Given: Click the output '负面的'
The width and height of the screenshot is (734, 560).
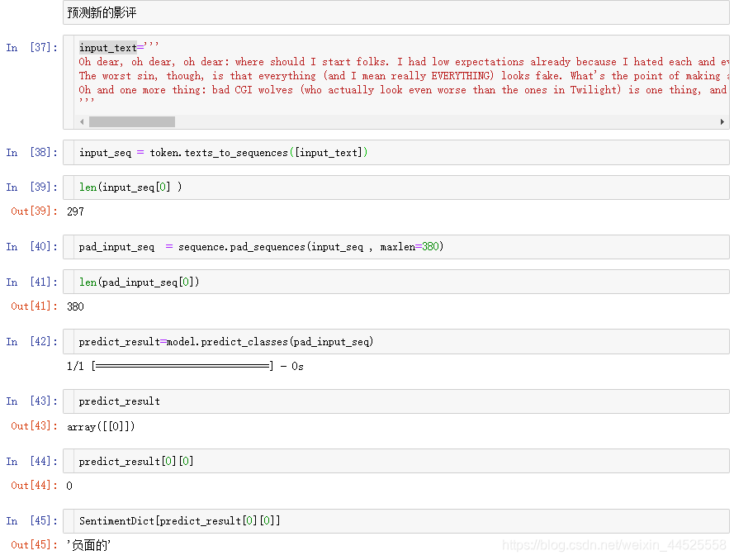Looking at the screenshot, I should pyautogui.click(x=88, y=545).
